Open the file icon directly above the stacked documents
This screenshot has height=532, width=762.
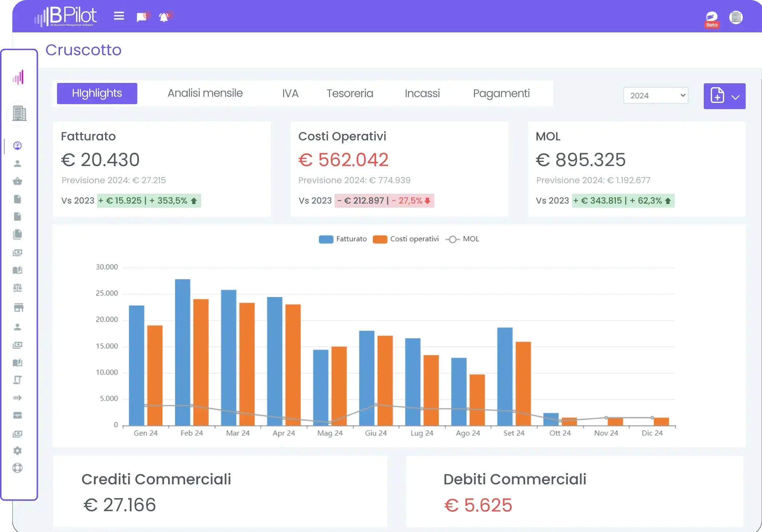(17, 216)
